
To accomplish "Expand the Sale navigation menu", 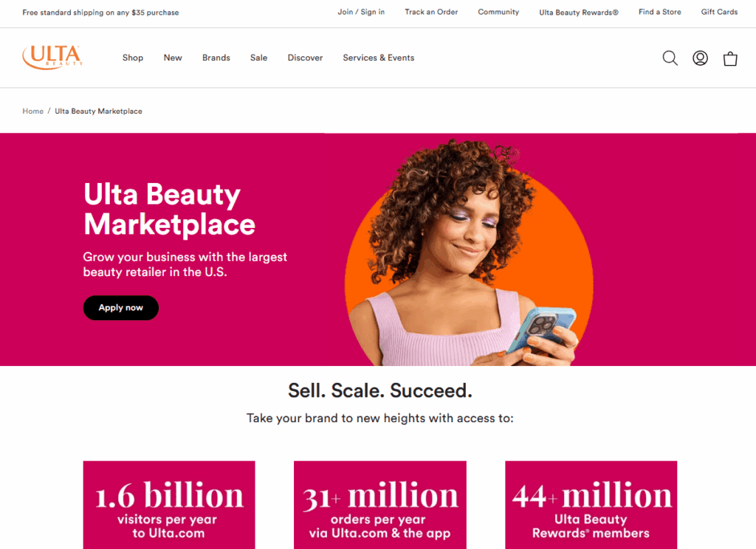I will pos(258,58).
